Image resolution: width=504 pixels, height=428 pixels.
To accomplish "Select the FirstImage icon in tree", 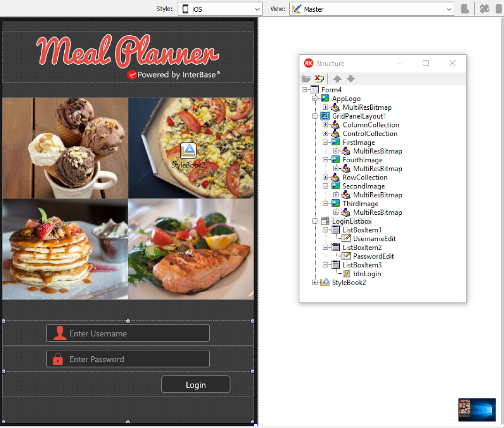I will click(x=336, y=142).
